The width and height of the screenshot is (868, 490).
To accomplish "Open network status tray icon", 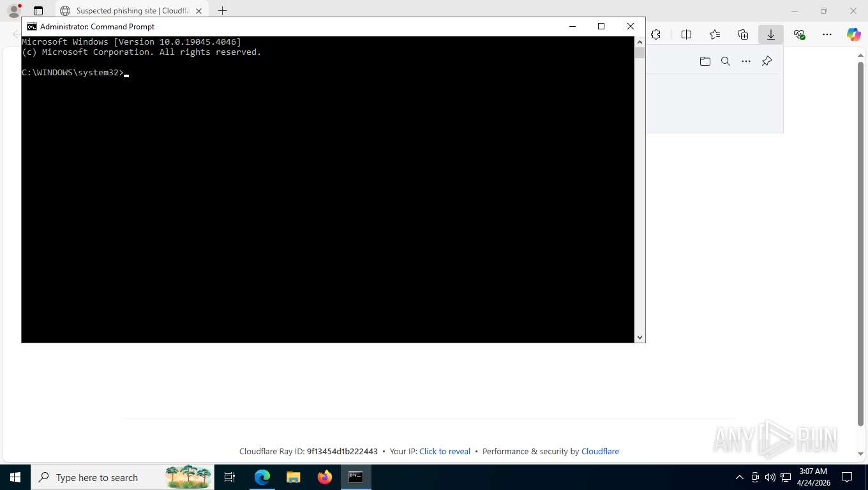I will [786, 477].
